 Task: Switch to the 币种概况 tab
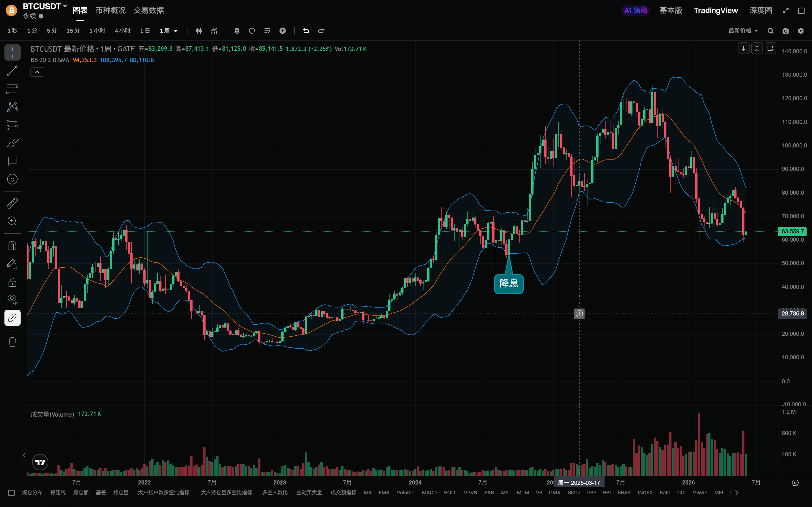coord(111,10)
